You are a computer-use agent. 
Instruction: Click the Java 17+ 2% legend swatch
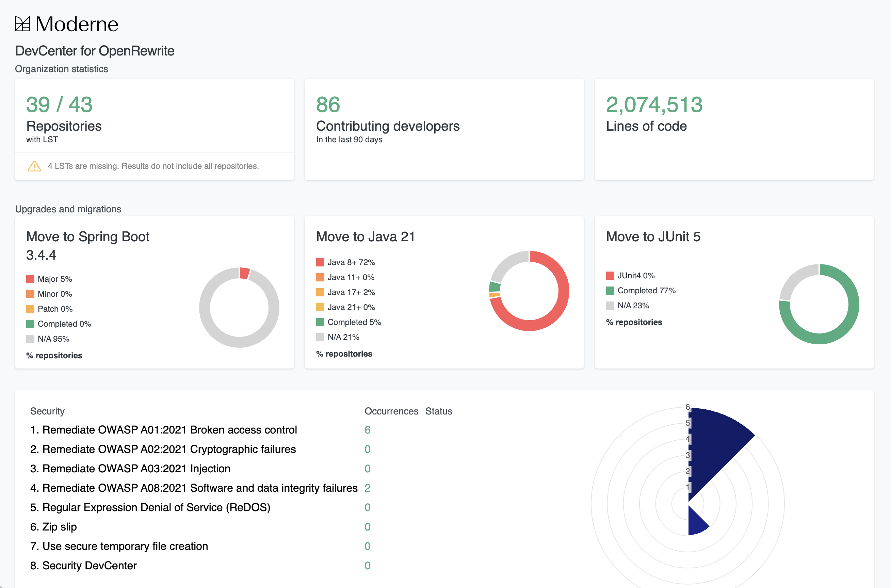pos(320,292)
